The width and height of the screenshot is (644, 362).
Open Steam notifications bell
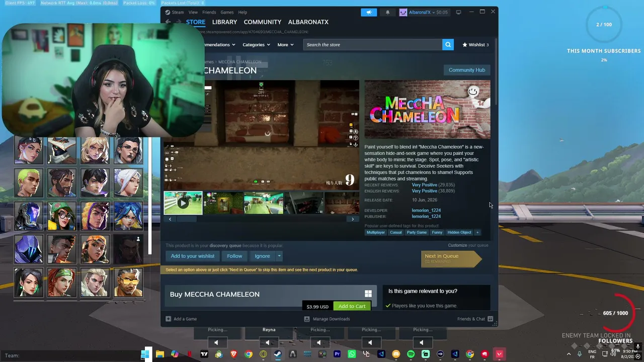pos(387,12)
